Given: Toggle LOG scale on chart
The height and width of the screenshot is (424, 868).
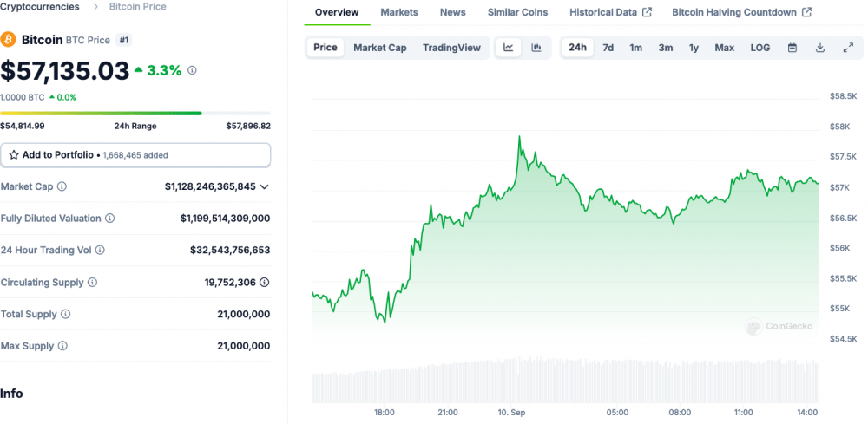Looking at the screenshot, I should coord(760,48).
